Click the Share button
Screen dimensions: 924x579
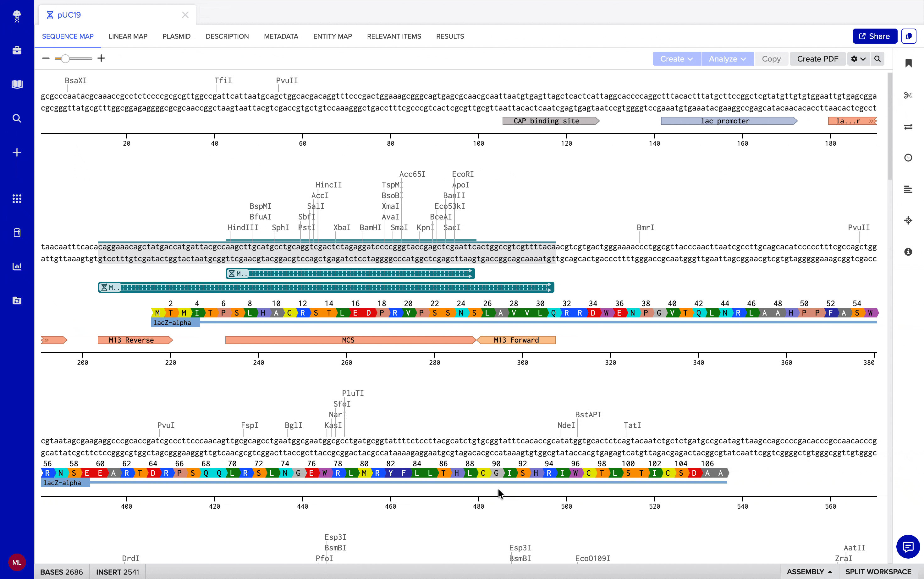click(874, 36)
